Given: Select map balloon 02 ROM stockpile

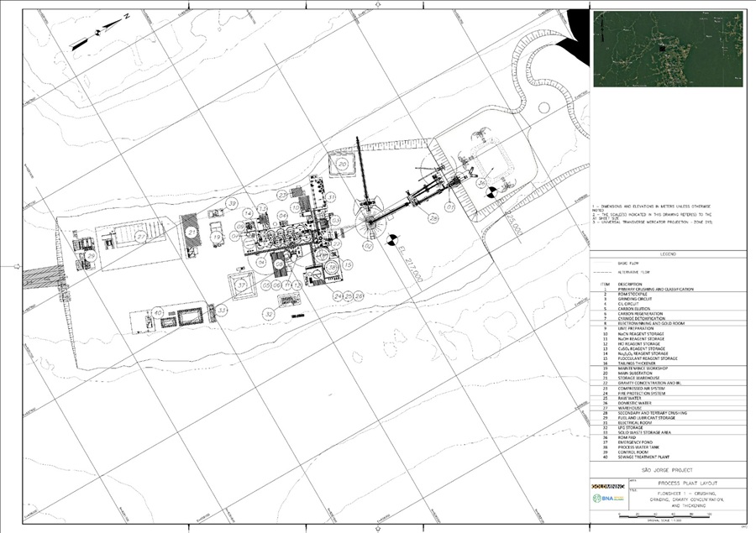Looking at the screenshot, I should pyautogui.click(x=369, y=246).
